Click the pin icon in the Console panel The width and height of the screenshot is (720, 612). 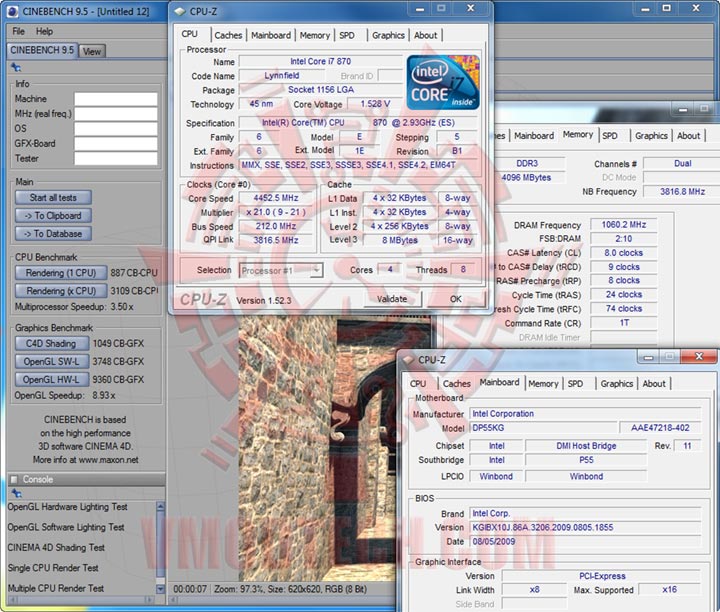click(17, 493)
